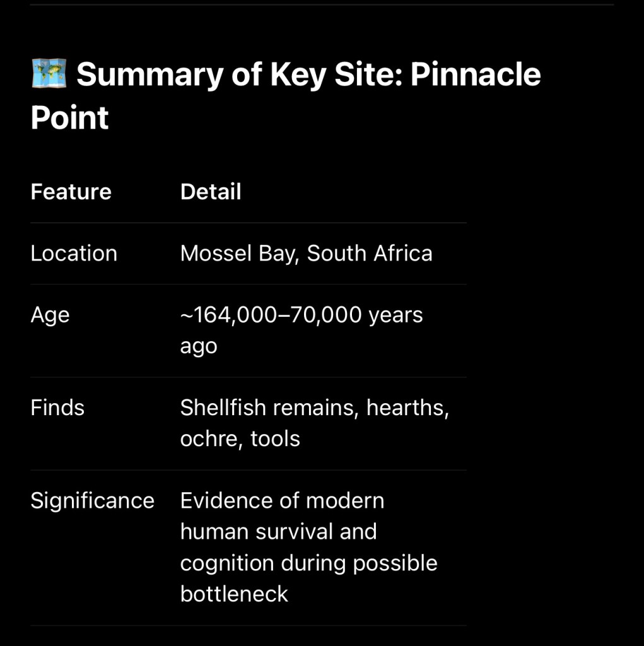Click the "~164,000–70,000 years" text
The height and width of the screenshot is (646, 644).
(x=302, y=315)
